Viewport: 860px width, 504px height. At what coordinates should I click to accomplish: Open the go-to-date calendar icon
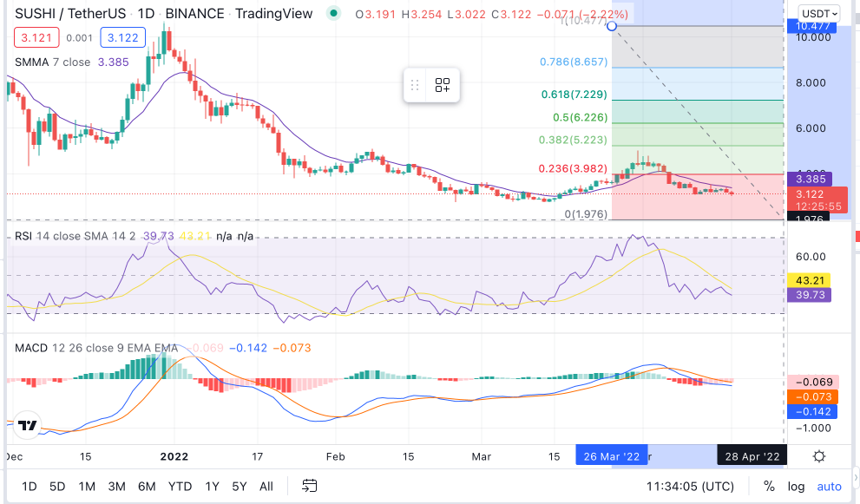309,486
